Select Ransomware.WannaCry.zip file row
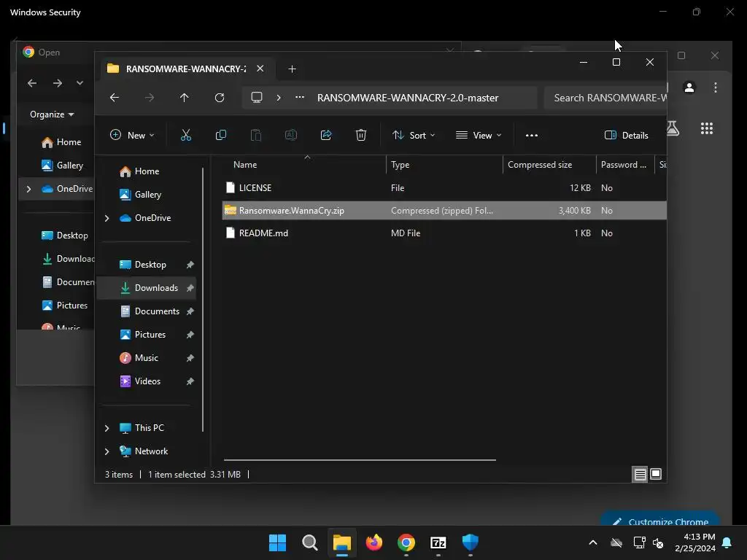Viewport: 747px width, 560px height. 444,210
